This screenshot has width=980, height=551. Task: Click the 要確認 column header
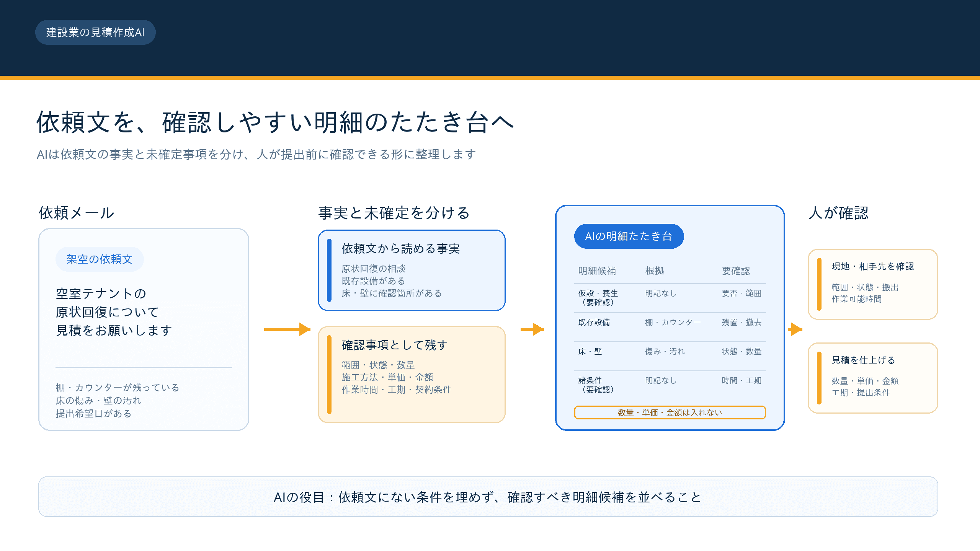(736, 271)
